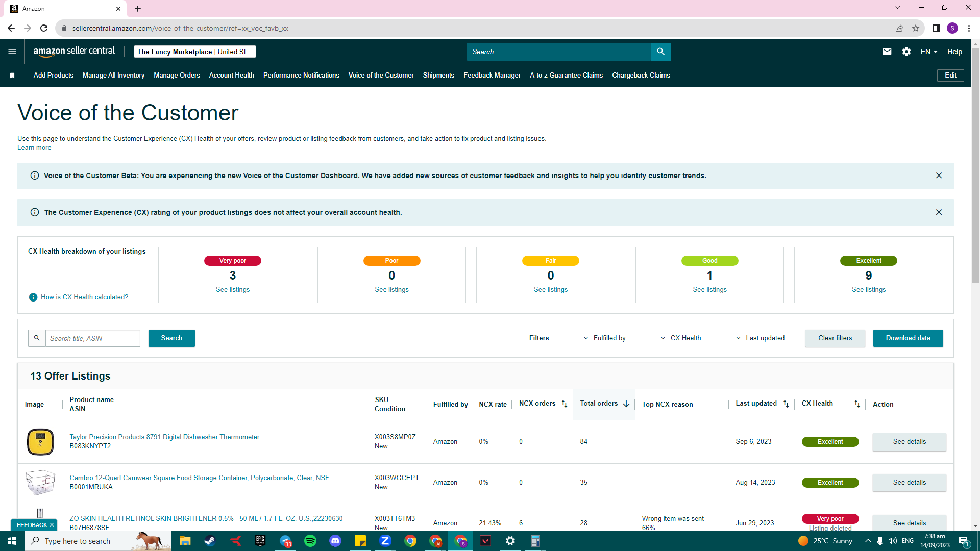
Task: Open Add Products in favorites bar
Action: click(54, 76)
